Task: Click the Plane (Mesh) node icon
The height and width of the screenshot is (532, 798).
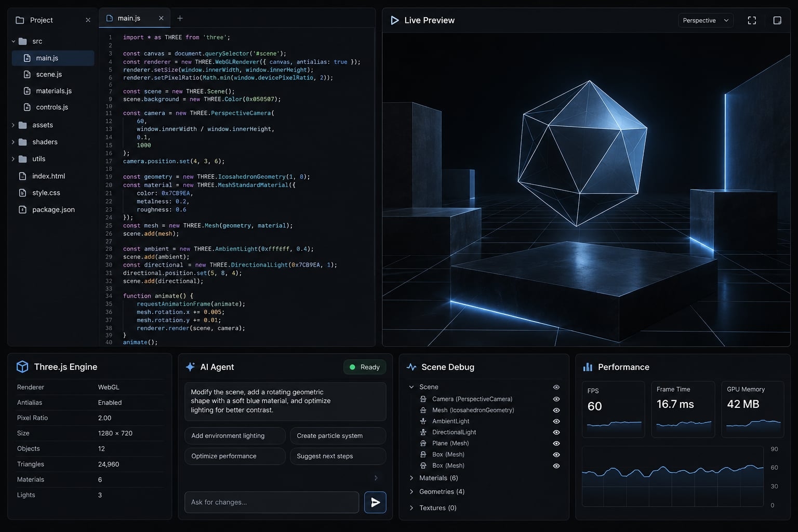Action: pos(423,443)
